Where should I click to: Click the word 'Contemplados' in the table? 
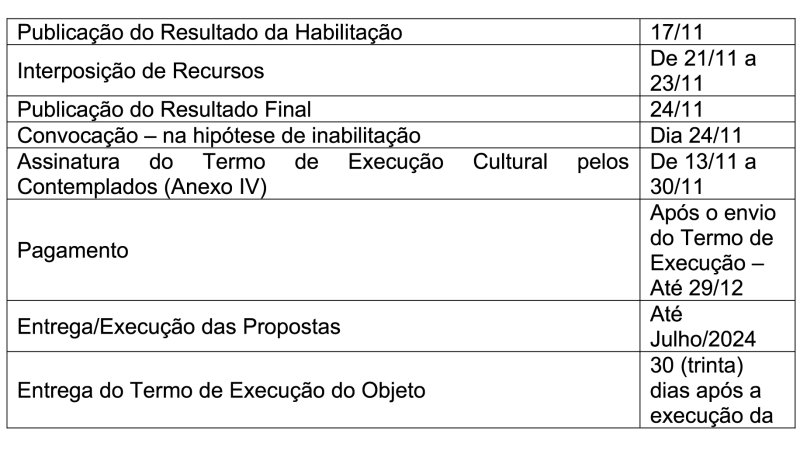pos(84,188)
